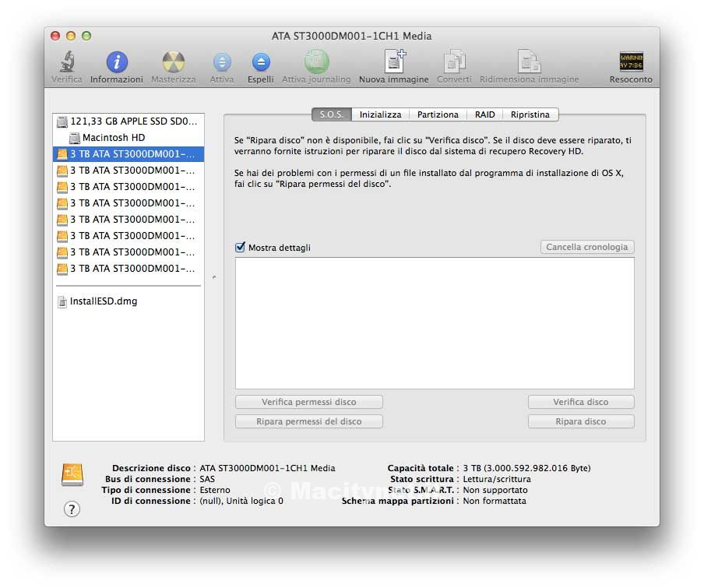
Task: Click the orange disk icon beside Descrizione disco
Action: (x=72, y=475)
